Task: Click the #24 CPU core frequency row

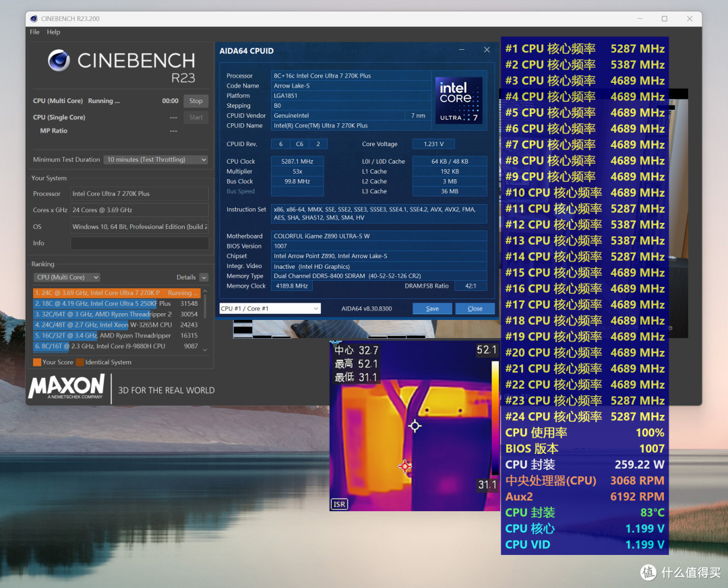Action: click(584, 417)
